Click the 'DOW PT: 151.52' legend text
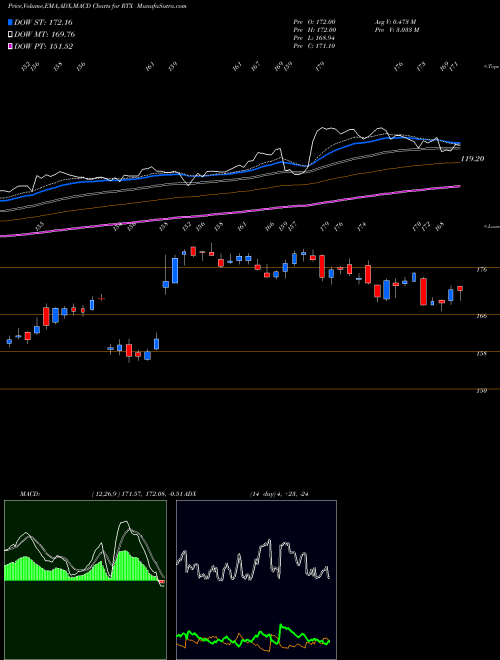Screen dimensions: 500x660 click(43, 47)
